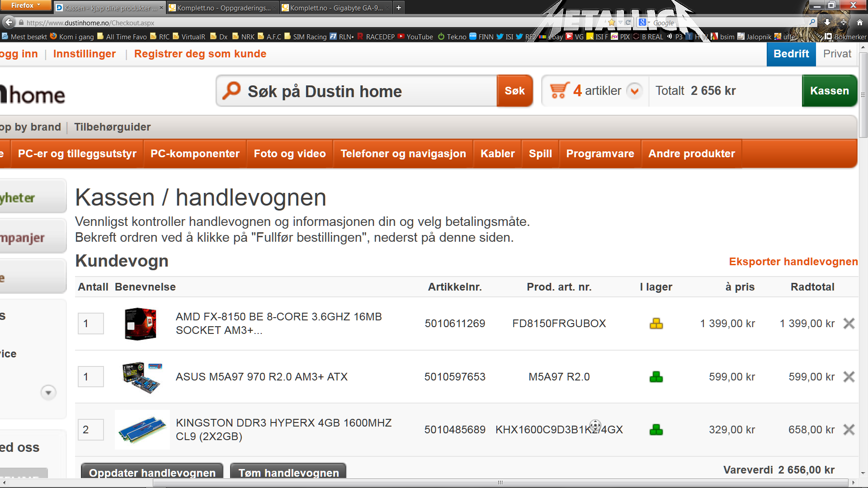Open the P3 bookmark
868x488 pixels.
coord(675,37)
